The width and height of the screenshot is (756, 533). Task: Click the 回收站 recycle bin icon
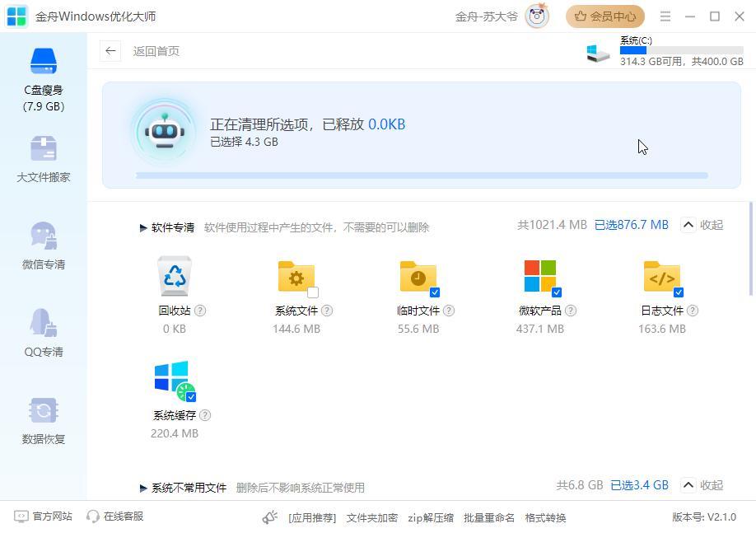(175, 276)
